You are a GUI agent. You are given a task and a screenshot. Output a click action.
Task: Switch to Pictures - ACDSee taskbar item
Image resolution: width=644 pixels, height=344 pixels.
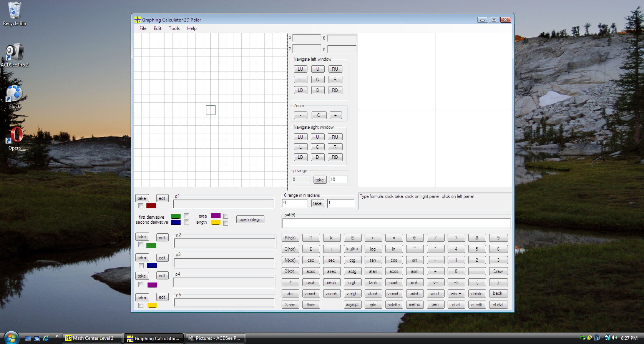pos(214,338)
